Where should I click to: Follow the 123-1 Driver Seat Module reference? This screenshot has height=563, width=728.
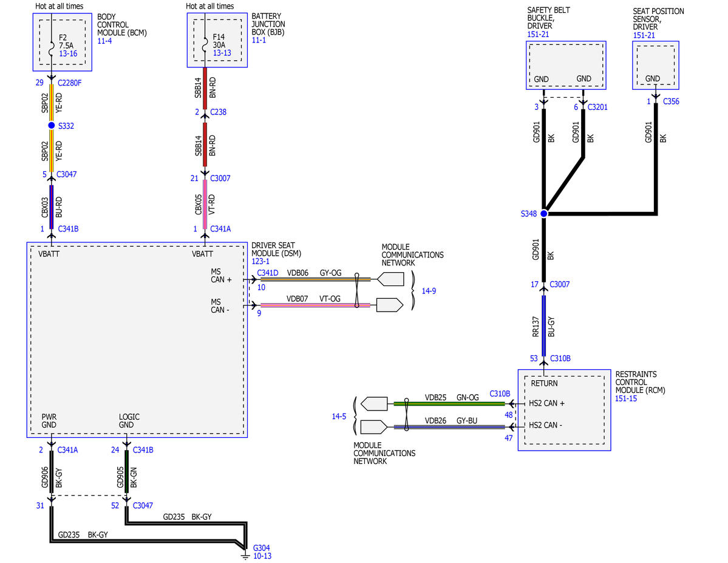[x=261, y=262]
